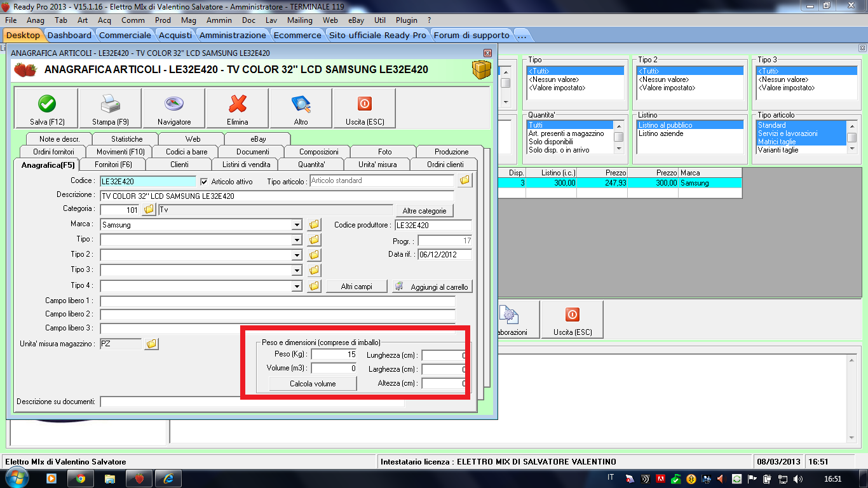Screen dimensions: 868x488
Task: Click the Calcola volume button
Action: tap(313, 383)
